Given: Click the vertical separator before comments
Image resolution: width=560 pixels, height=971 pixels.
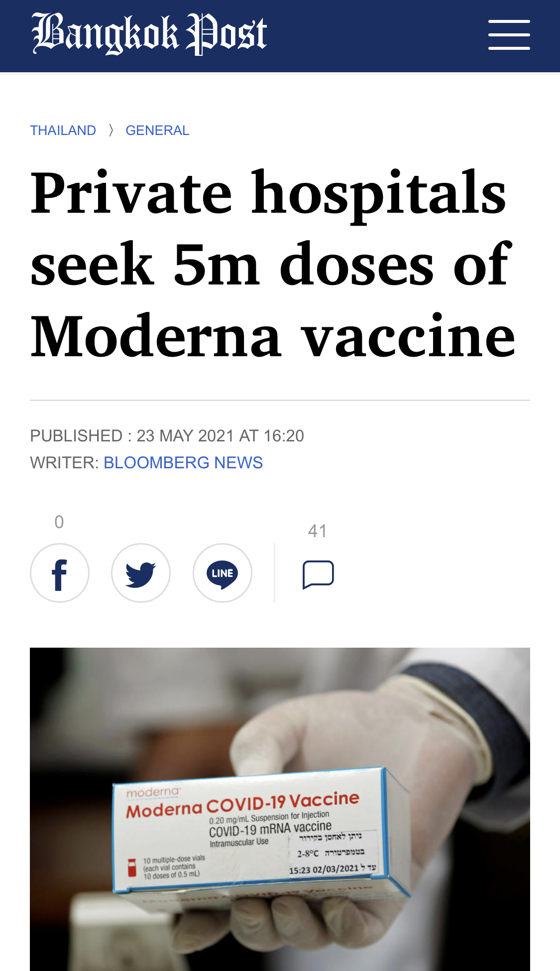Looking at the screenshot, I should tap(275, 573).
